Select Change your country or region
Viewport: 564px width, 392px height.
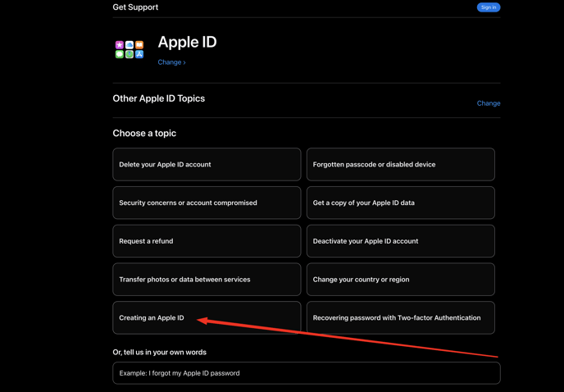click(x=401, y=280)
